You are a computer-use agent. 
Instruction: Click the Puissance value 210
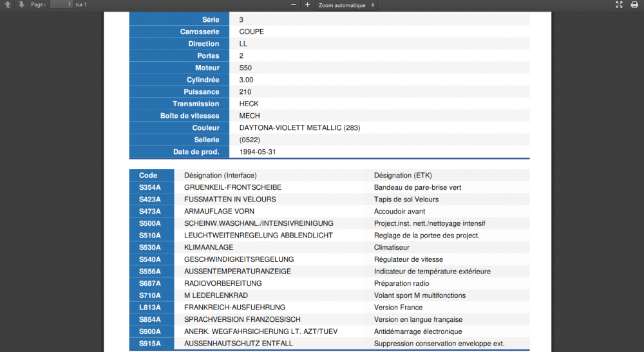(245, 92)
